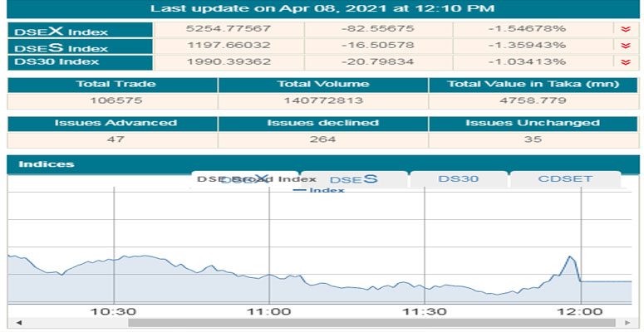This screenshot has width=644, height=332.
Task: Click the red down-arrow icon in DSEX Index row
Action: pyautogui.click(x=625, y=29)
